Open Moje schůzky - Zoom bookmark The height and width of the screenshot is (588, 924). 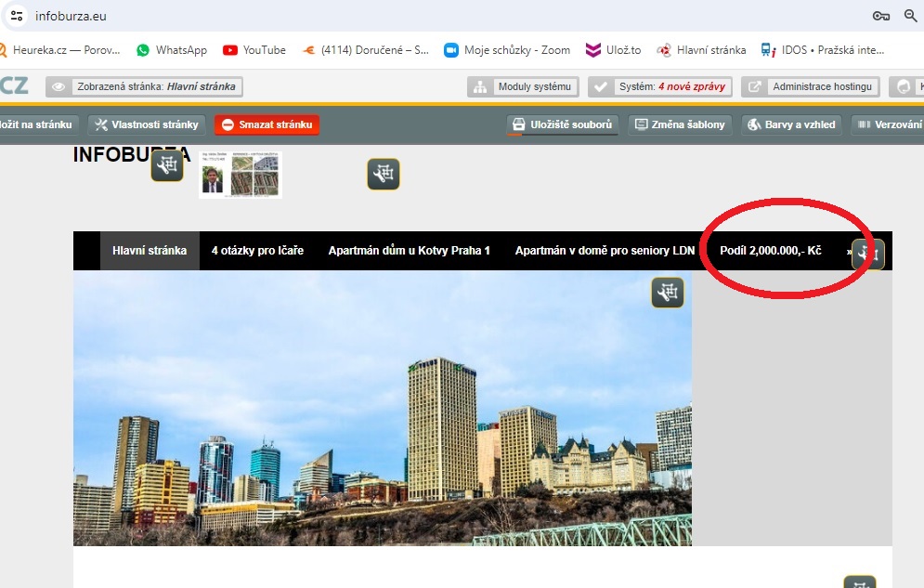(507, 50)
